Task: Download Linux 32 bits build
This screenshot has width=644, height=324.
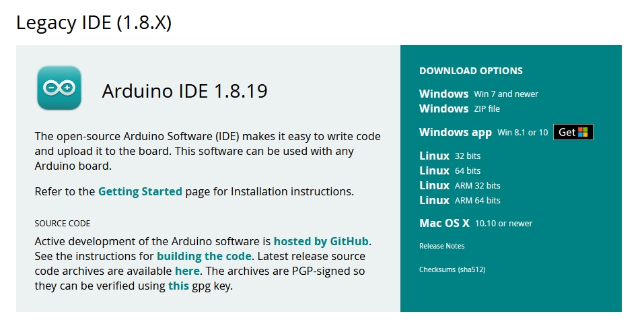Action: coord(450,156)
